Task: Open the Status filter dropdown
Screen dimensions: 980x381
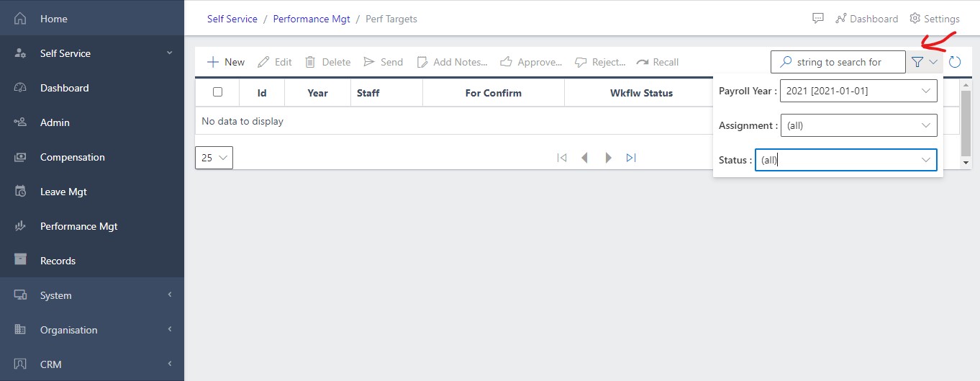Action: tap(846, 160)
